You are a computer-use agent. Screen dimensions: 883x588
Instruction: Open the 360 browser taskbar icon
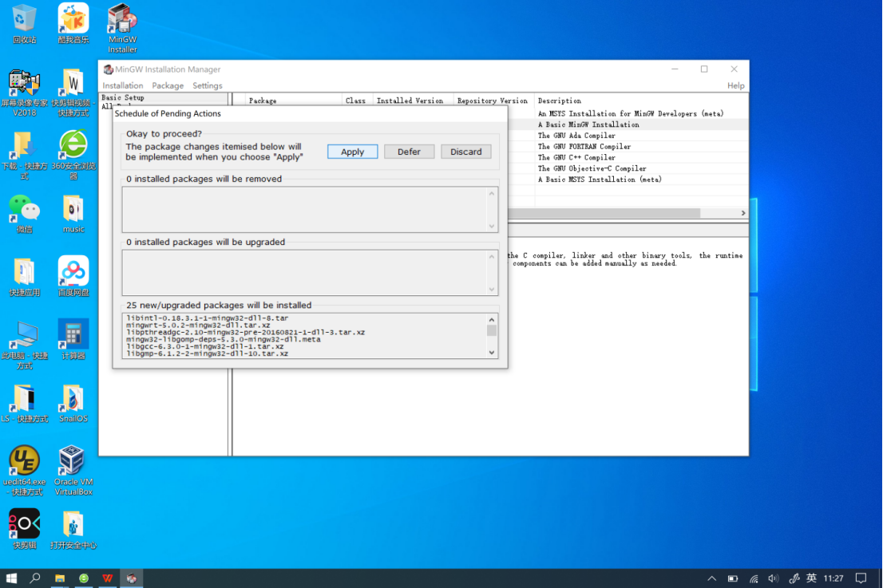[x=84, y=578]
